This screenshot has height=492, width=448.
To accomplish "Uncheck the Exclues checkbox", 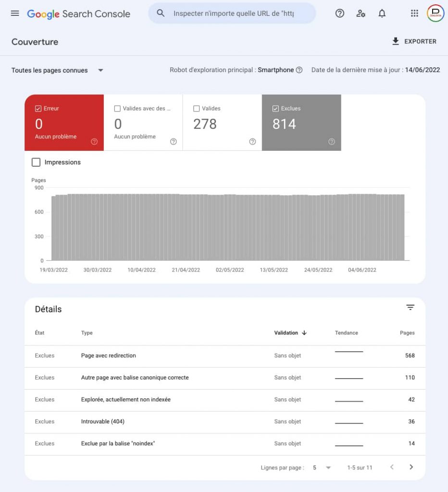I will (x=275, y=109).
